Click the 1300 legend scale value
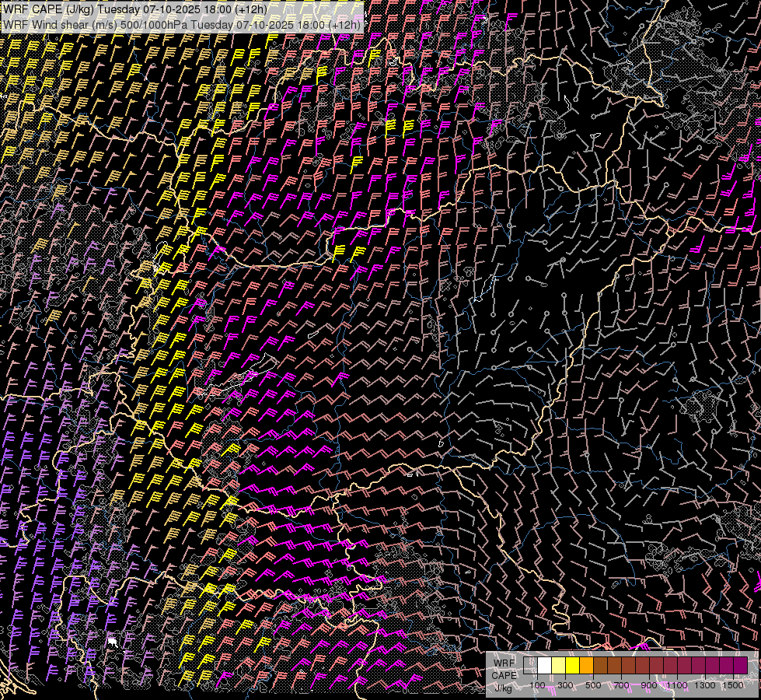Image resolution: width=761 pixels, height=700 pixels. point(705,685)
